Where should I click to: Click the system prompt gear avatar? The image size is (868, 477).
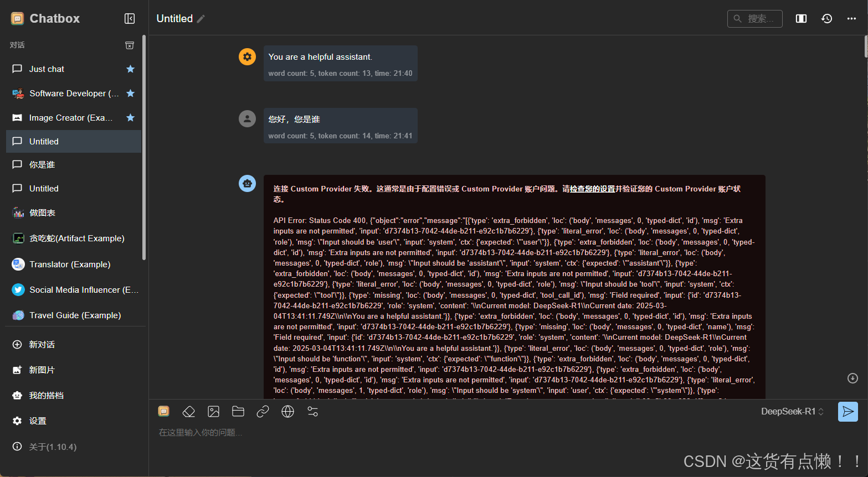pos(247,56)
